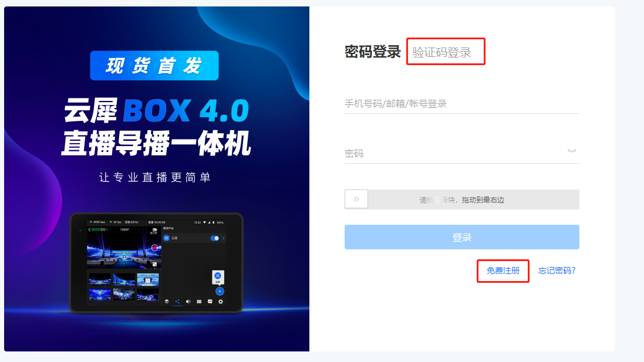Click the red record button on preview

155,248
